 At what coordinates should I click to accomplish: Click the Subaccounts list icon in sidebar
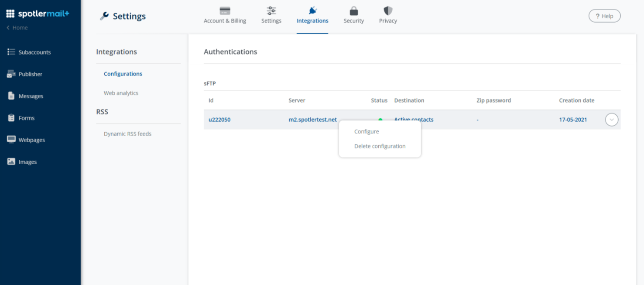point(11,52)
